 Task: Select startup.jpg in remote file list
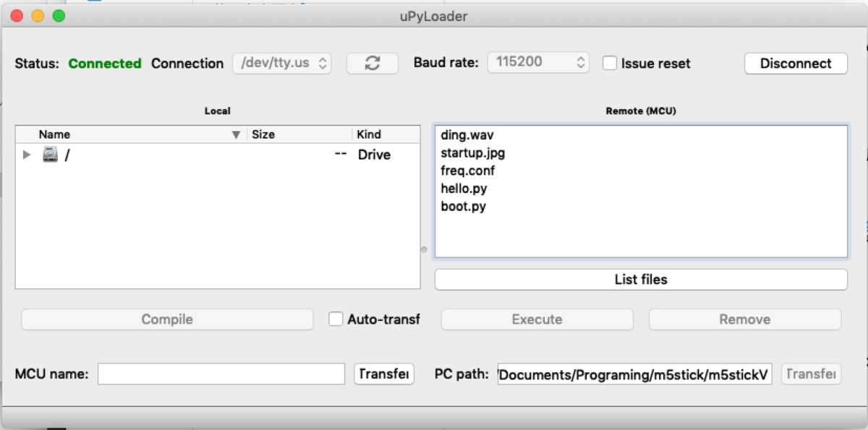[x=472, y=153]
